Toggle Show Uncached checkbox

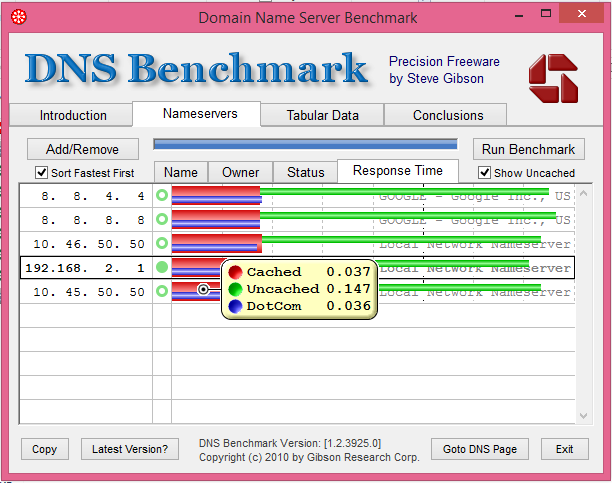pos(484,173)
